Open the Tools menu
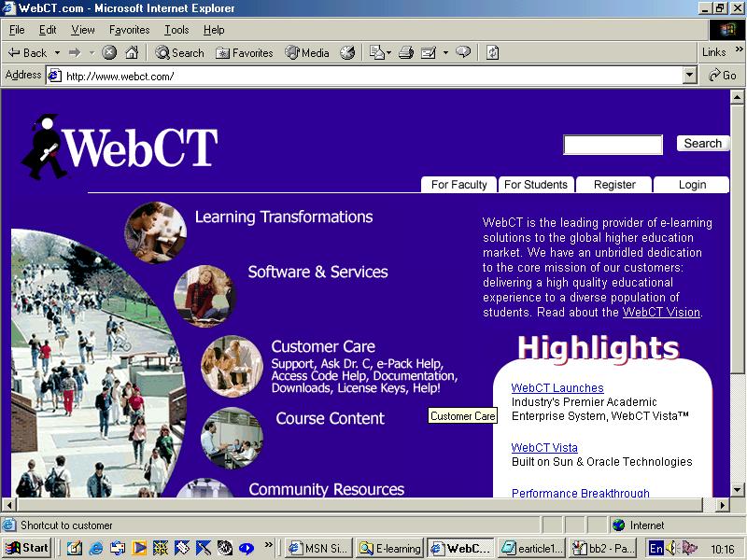747x560 pixels. point(176,30)
